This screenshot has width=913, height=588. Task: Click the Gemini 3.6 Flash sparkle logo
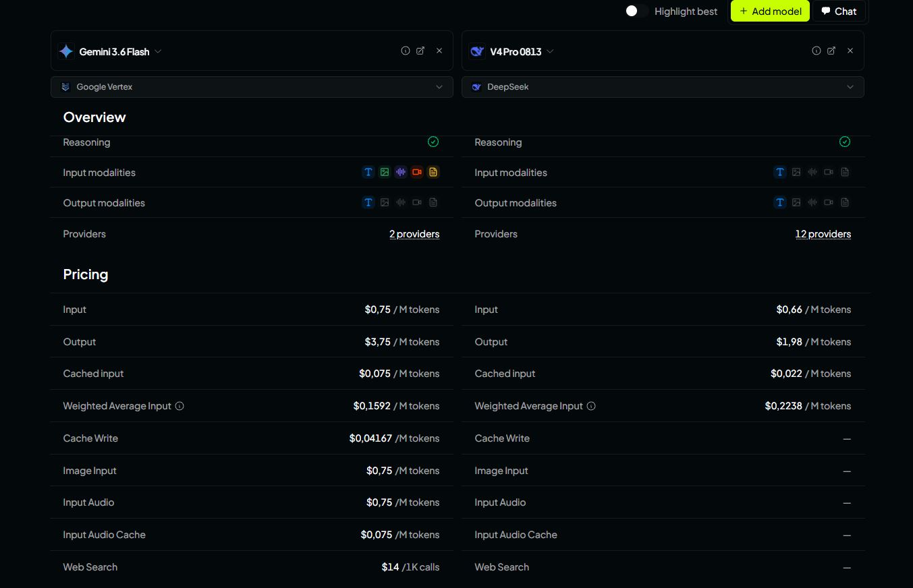click(66, 51)
